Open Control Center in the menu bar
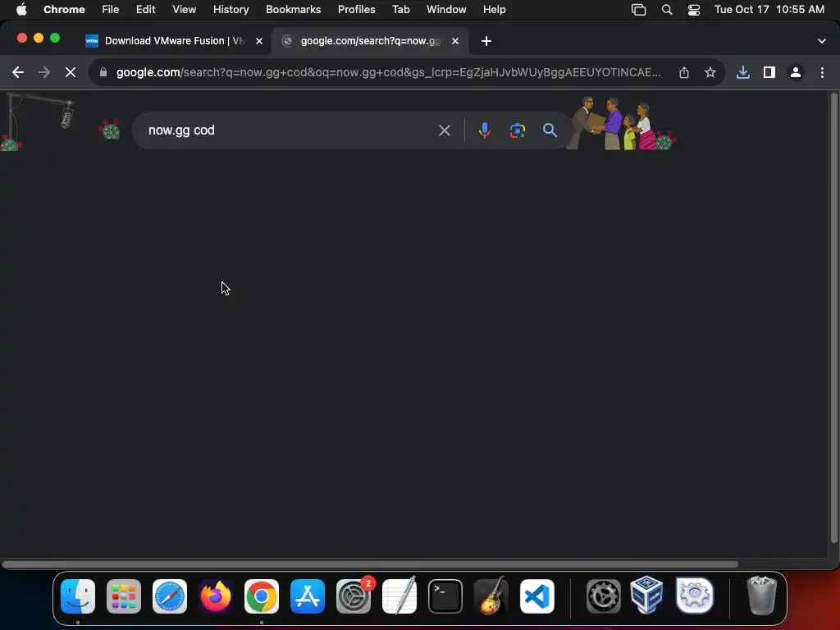Image resolution: width=840 pixels, height=630 pixels. click(694, 10)
